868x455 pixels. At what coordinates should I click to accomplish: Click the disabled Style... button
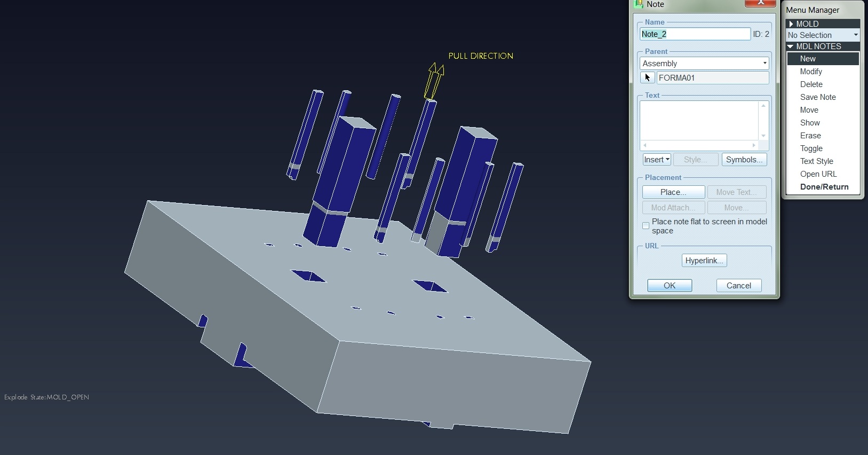695,160
